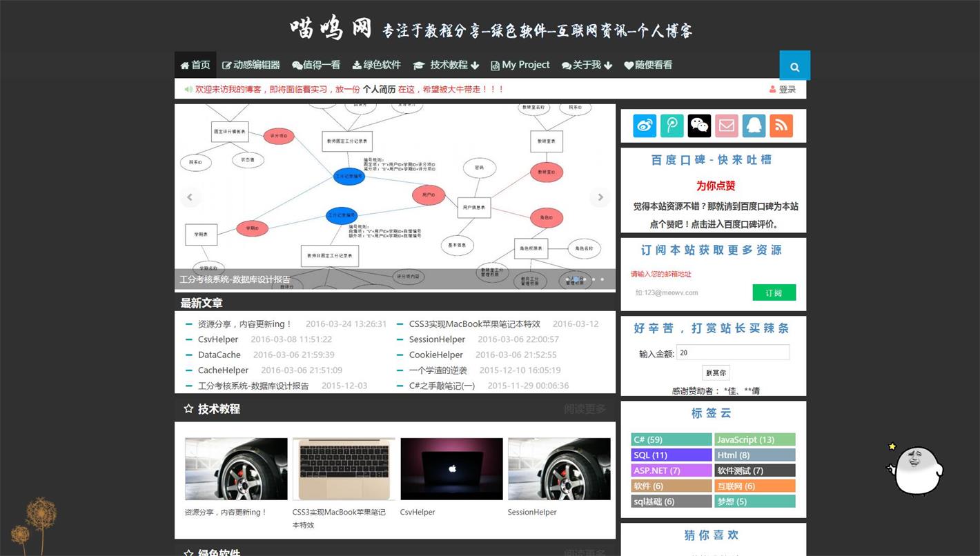Select the JavaScript (13) tag
Image resolution: width=980 pixels, height=556 pixels.
[754, 439]
